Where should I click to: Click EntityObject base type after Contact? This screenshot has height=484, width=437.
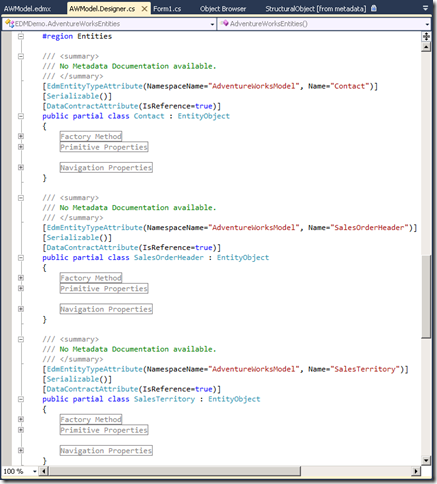[203, 116]
